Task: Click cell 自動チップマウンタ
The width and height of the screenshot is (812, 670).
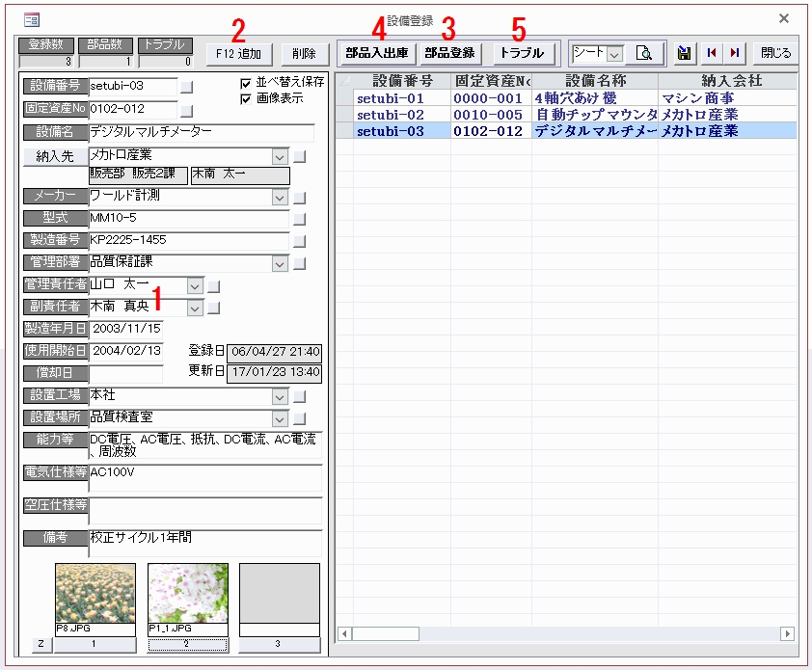Action: coord(596,115)
